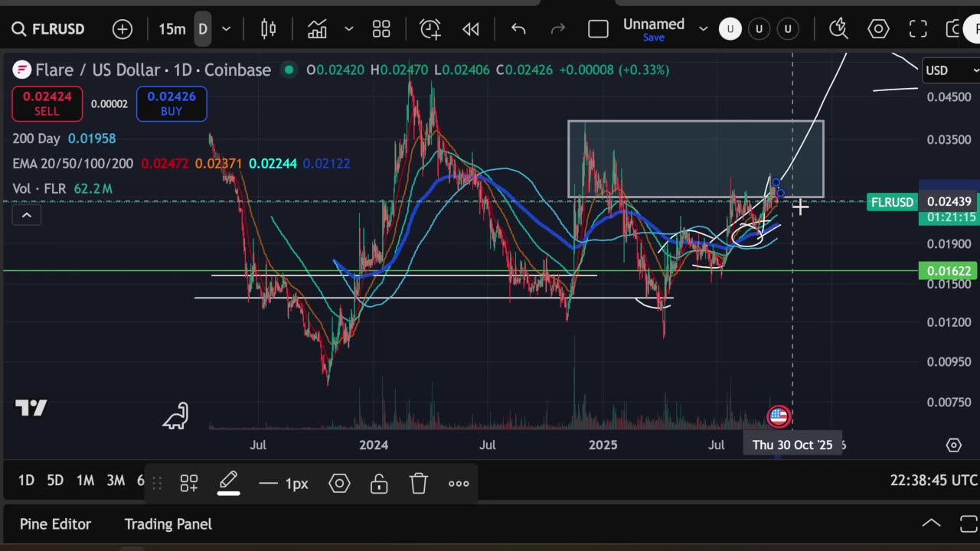Toggle the drawing lock icon
Viewport: 980px width, 551px height.
(x=379, y=483)
